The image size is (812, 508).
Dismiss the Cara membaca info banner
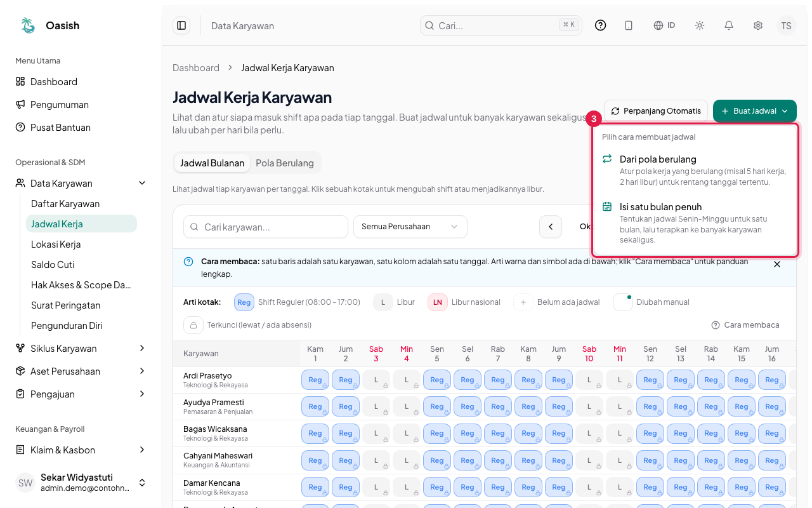[777, 264]
